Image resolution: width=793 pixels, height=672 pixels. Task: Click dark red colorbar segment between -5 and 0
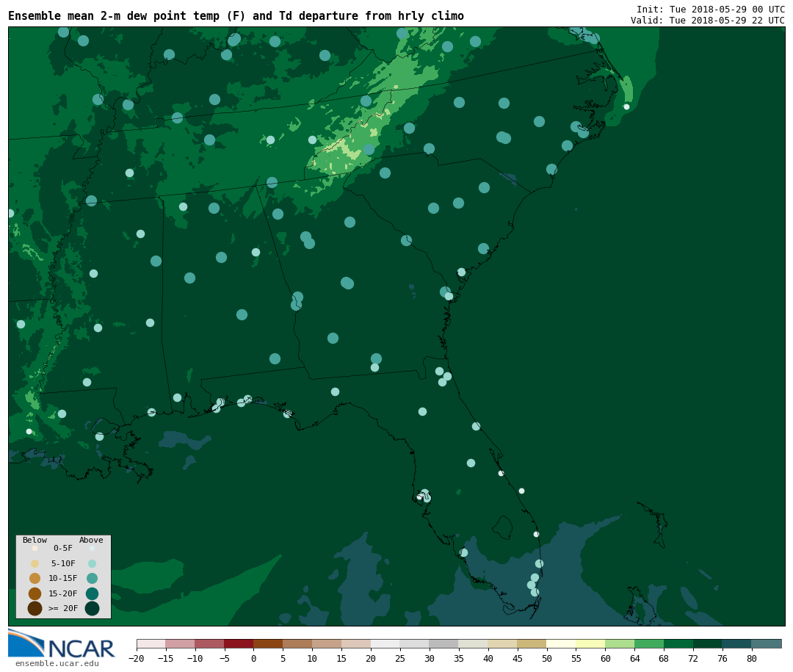239,643
